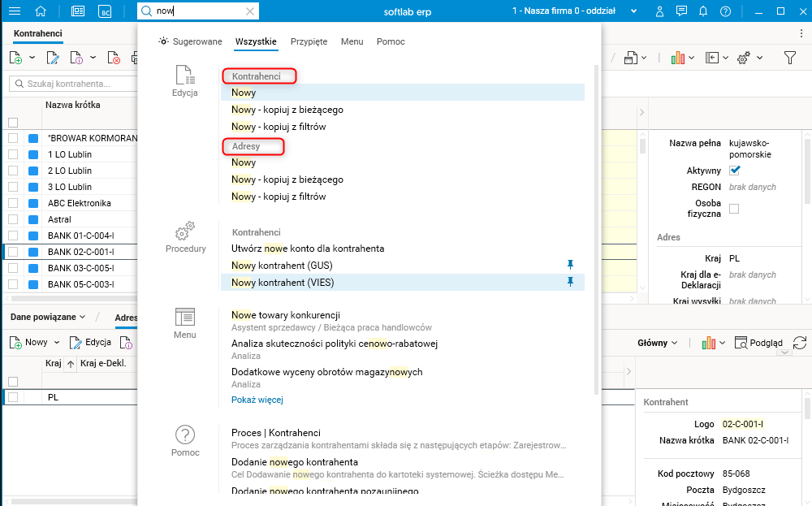Open the messages chat icon
The height and width of the screenshot is (506, 812).
click(x=681, y=11)
